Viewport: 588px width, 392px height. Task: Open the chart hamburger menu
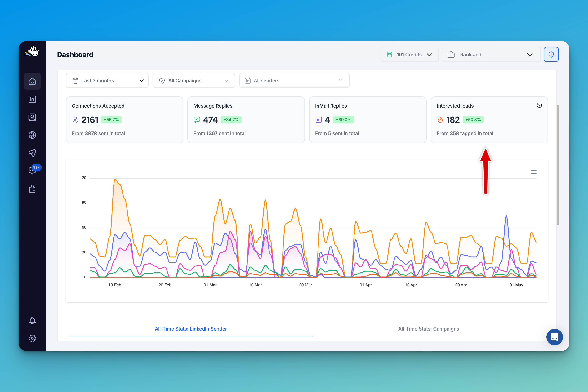point(534,172)
